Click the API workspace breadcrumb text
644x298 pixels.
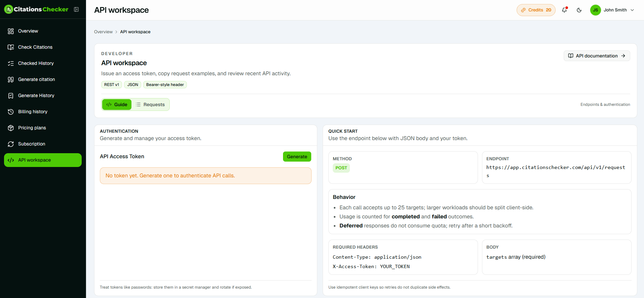tap(135, 32)
